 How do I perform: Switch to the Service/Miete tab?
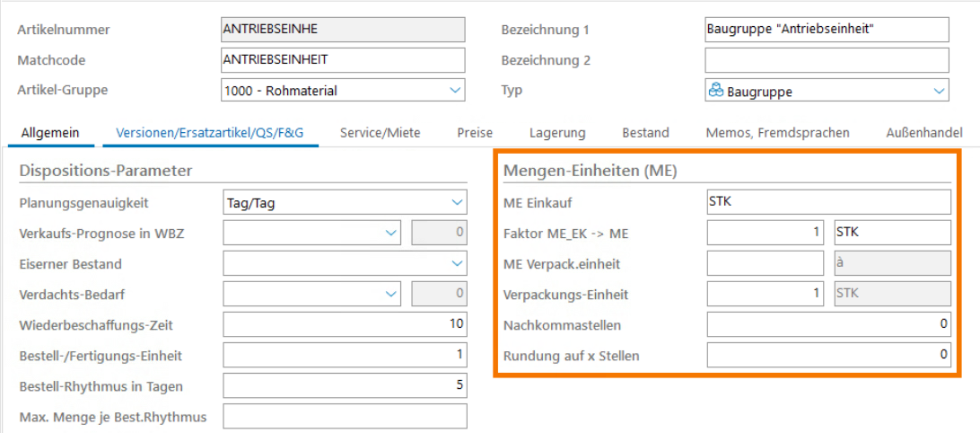tap(380, 133)
